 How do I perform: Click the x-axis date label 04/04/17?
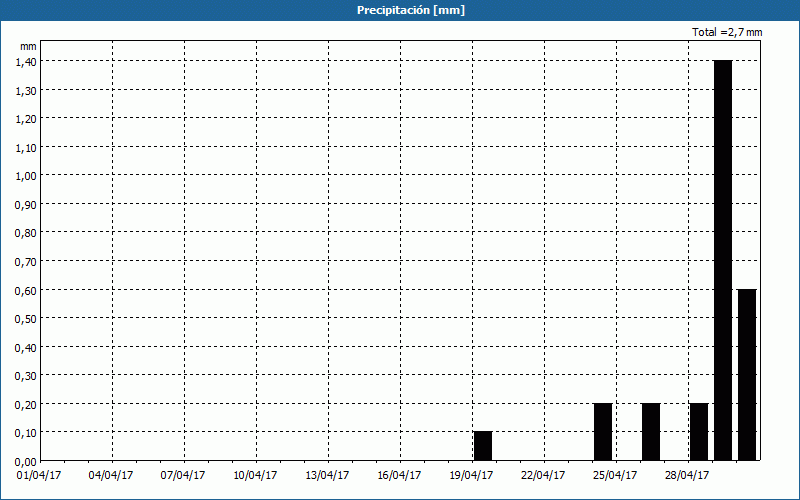pos(111,476)
